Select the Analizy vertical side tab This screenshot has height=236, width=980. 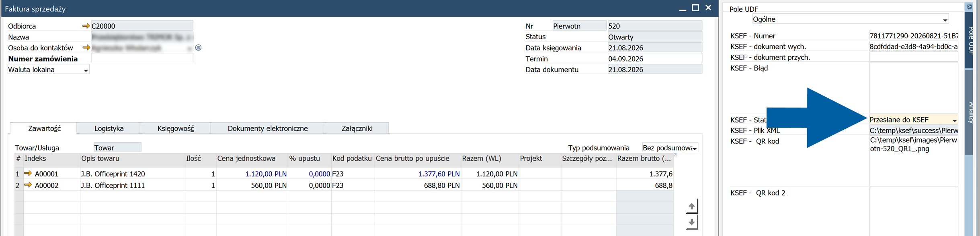click(969, 112)
